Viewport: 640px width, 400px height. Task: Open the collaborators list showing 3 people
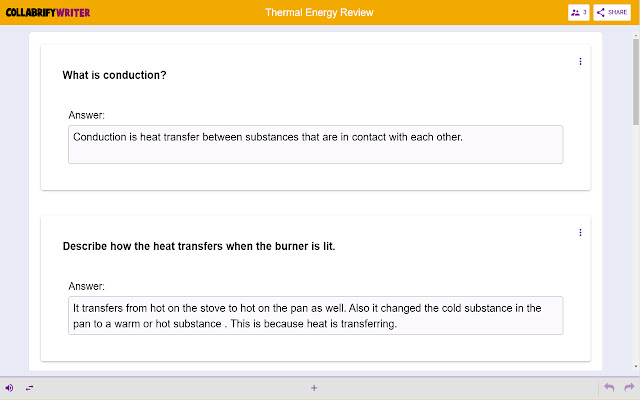(578, 12)
